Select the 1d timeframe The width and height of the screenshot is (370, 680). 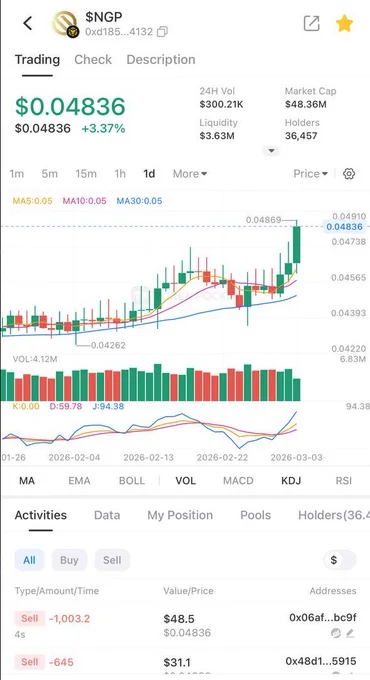(x=149, y=174)
